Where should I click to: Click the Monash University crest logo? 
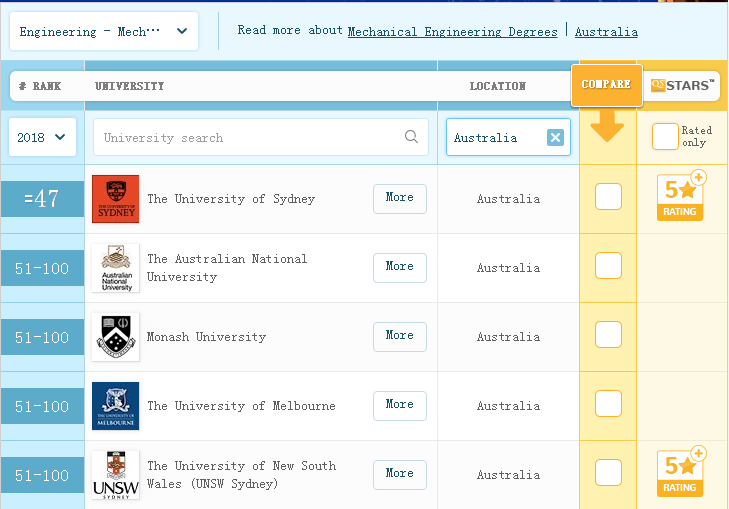pos(115,337)
